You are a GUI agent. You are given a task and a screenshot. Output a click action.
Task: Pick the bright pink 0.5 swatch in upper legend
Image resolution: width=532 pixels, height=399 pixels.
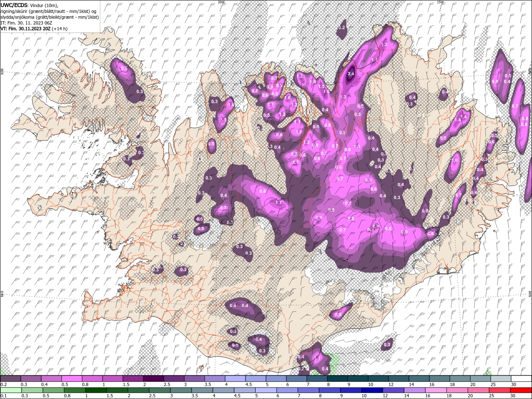(71, 379)
